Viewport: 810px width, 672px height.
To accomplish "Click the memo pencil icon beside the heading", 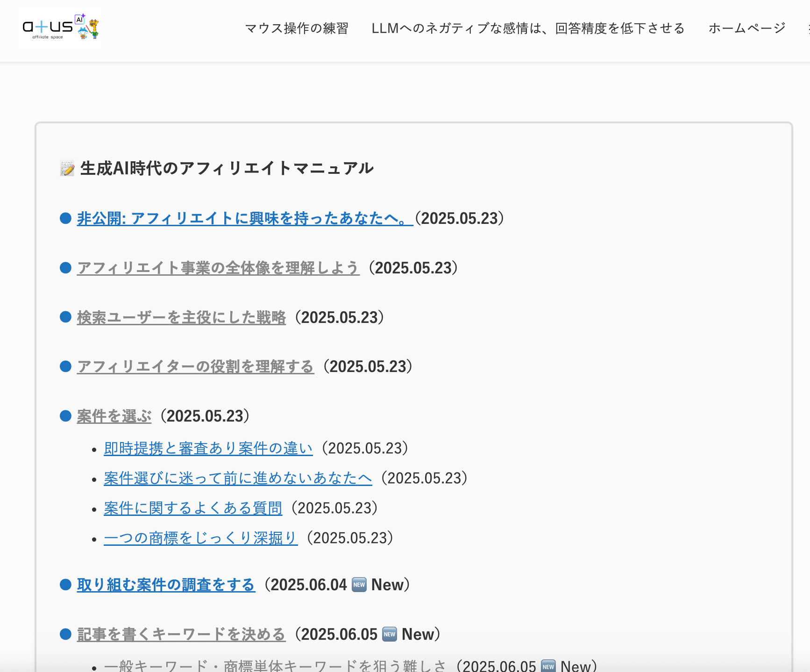I will (x=67, y=169).
